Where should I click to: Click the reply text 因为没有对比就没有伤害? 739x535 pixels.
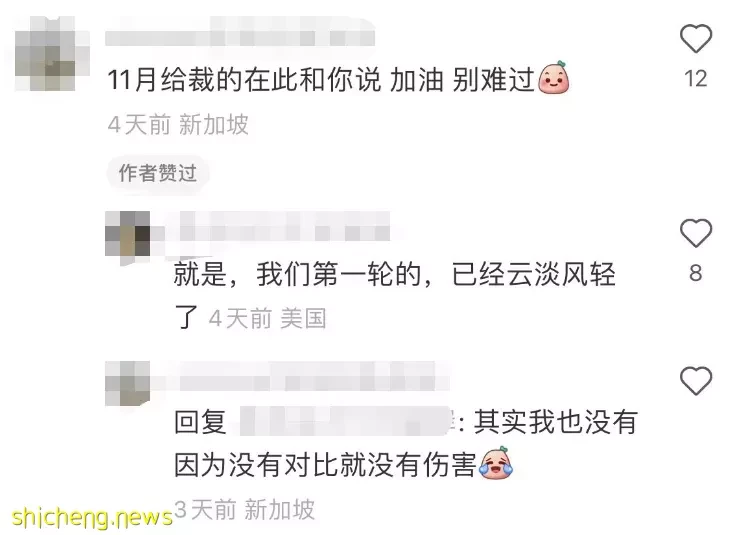tap(326, 465)
